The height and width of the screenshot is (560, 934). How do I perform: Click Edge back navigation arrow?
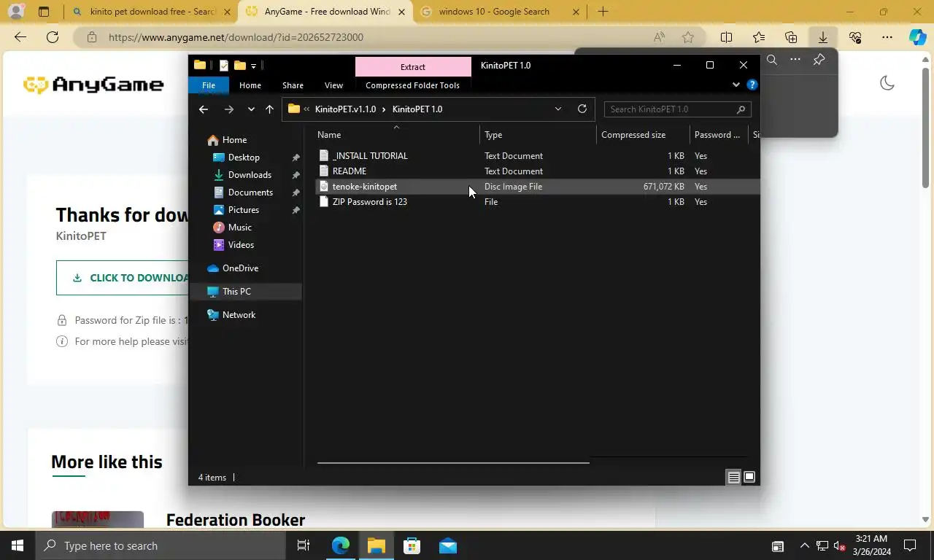click(x=20, y=37)
